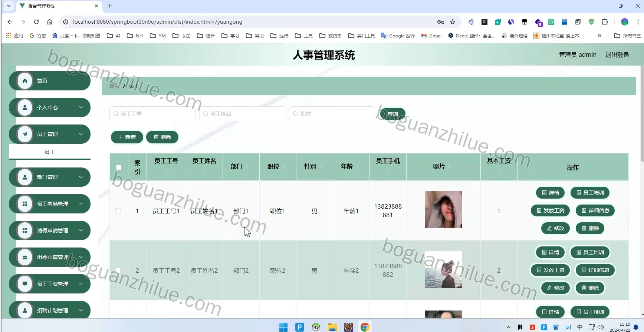Click 发放工资 for employee 员工姓名1
The image size is (644, 332).
coord(551,210)
